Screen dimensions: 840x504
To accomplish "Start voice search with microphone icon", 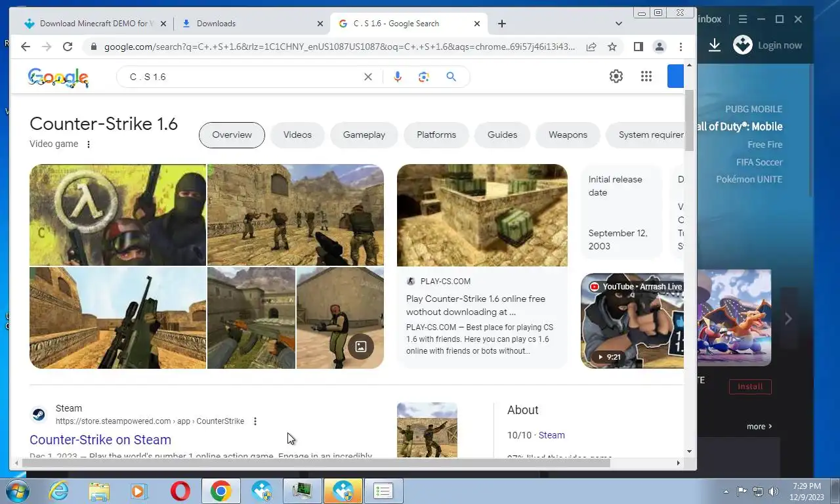I will pos(397,77).
